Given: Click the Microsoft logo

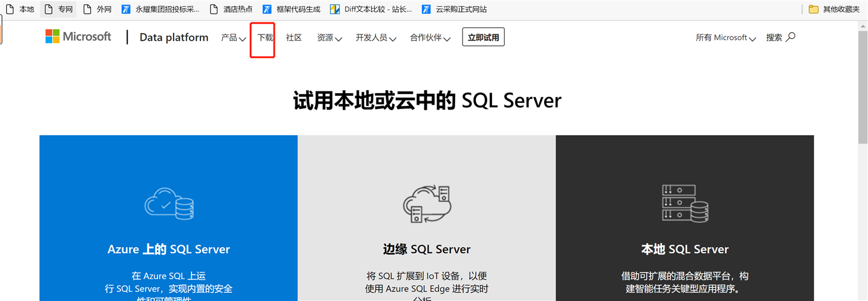Looking at the screenshot, I should click(x=78, y=36).
